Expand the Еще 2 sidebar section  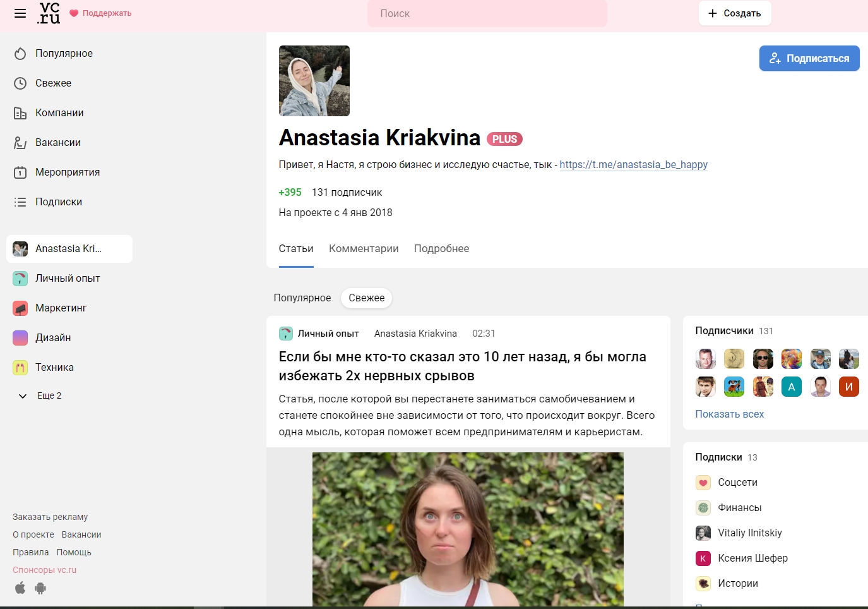click(40, 396)
